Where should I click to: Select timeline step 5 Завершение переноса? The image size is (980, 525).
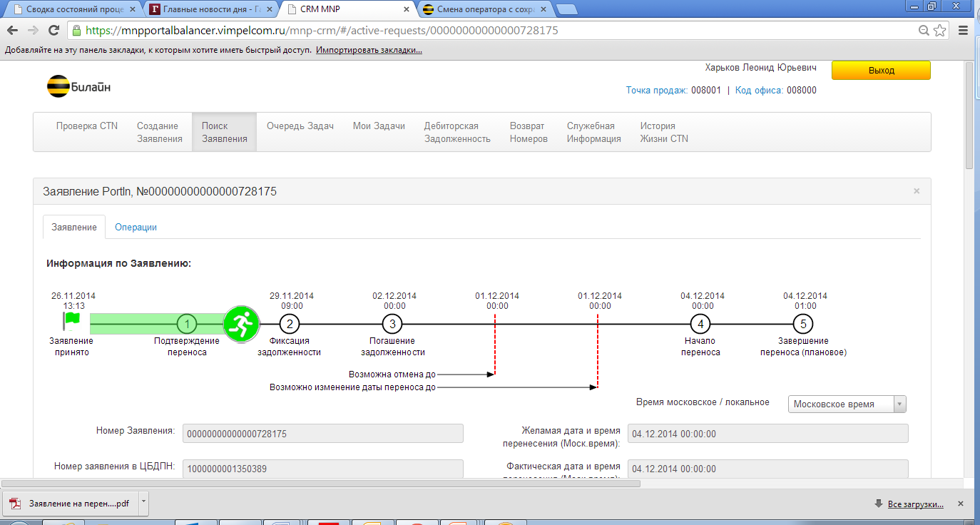click(803, 324)
